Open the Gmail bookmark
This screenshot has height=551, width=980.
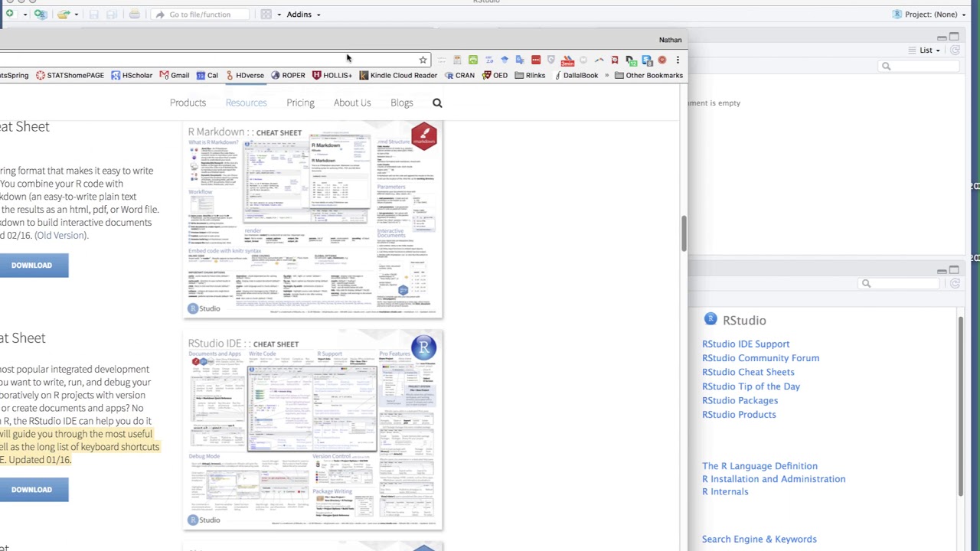[174, 75]
